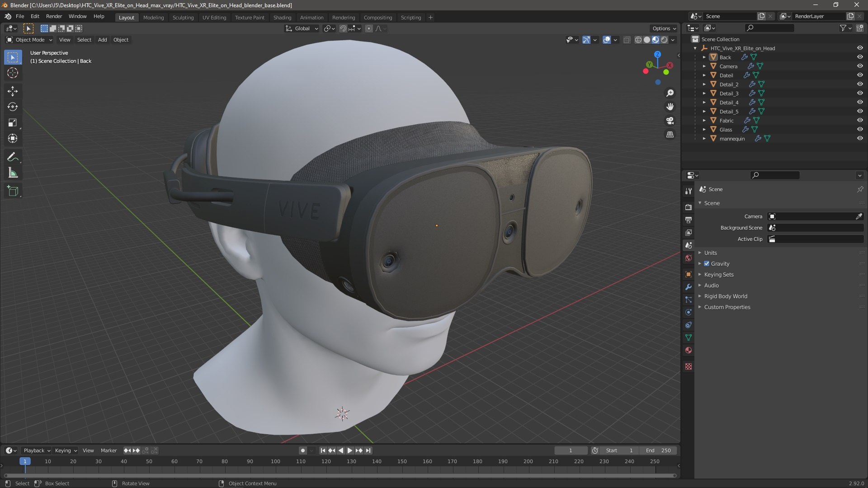
Task: Open the File menu
Action: pyautogui.click(x=20, y=16)
